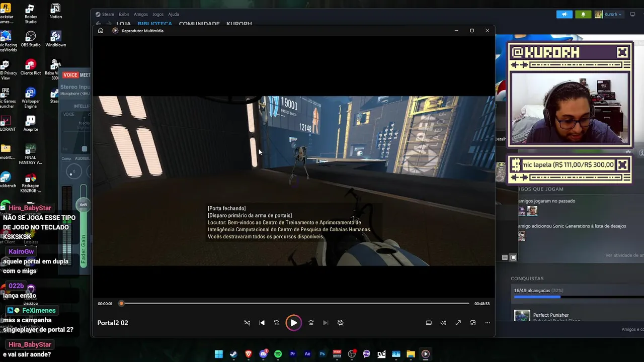Switch to the COMUNIDADE tab in Steam
This screenshot has width=644, height=362.
pos(199,24)
